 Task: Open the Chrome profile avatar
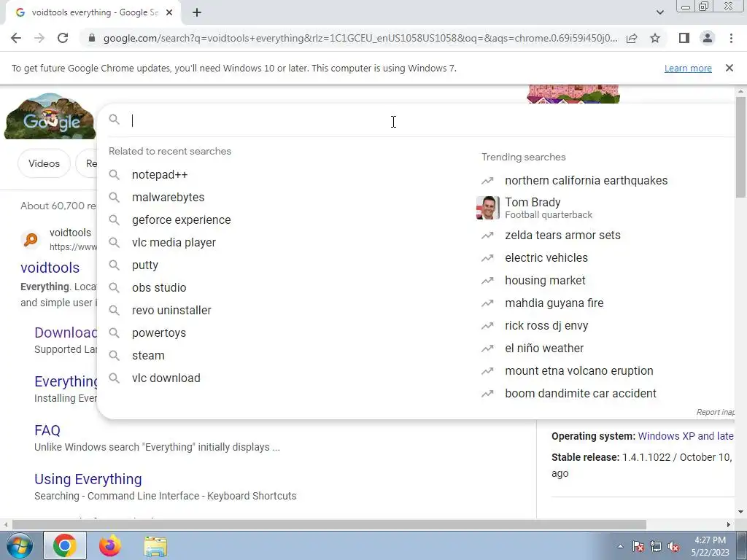(708, 38)
